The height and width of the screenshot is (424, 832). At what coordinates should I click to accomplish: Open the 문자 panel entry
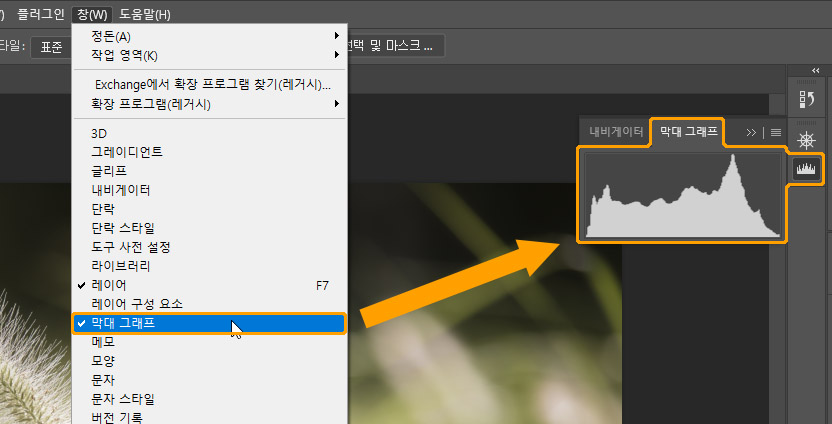[x=209, y=380]
